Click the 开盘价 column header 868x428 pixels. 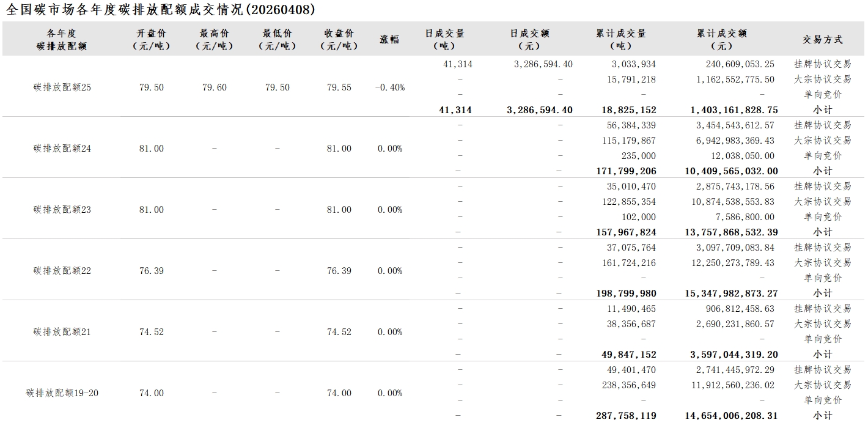[x=151, y=39]
